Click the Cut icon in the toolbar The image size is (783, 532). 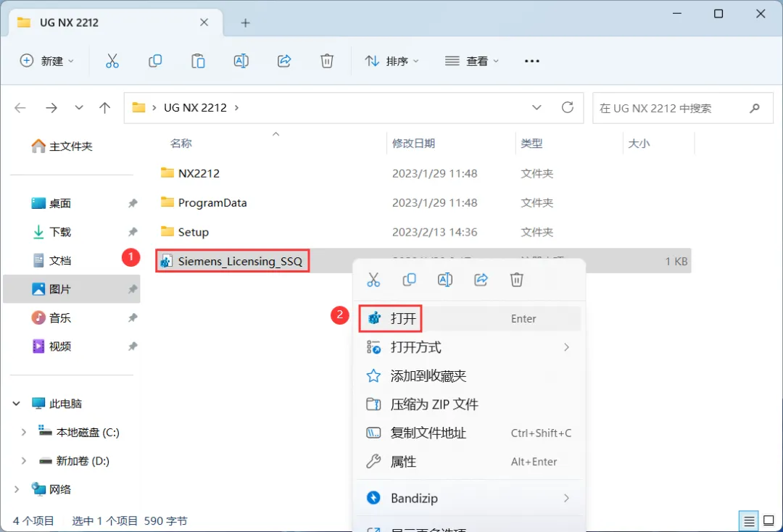click(x=112, y=61)
